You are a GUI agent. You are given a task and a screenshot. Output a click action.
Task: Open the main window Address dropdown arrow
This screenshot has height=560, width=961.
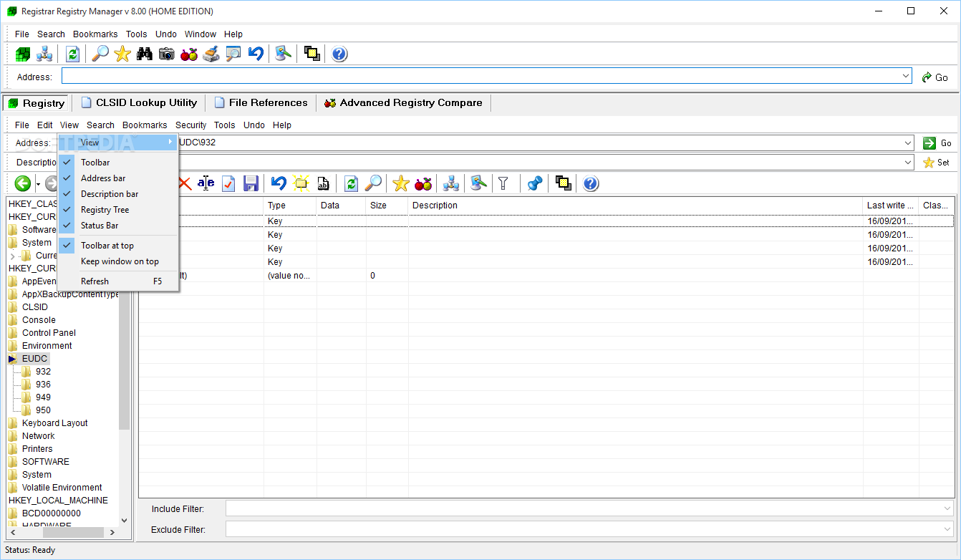click(906, 76)
